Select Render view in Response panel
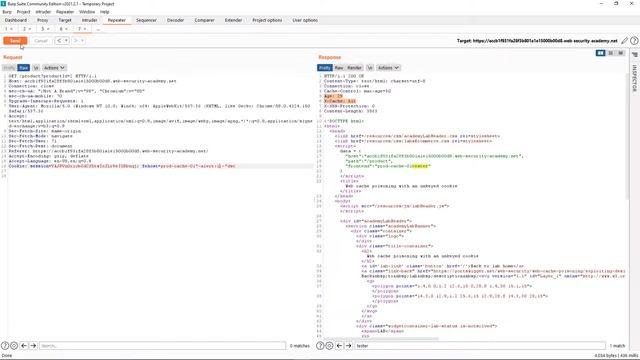The image size is (640, 360). click(x=354, y=68)
